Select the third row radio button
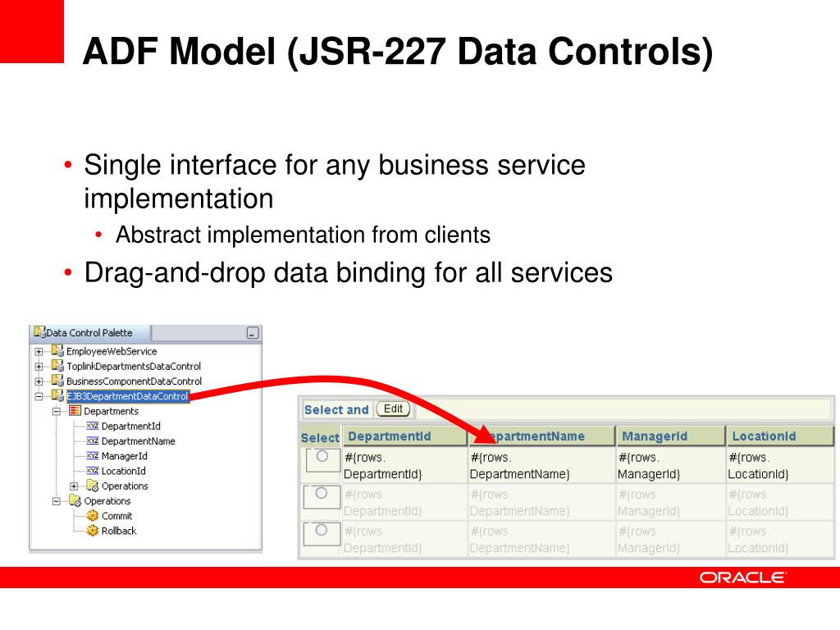Viewport: 840px width, 630px height. point(322,530)
